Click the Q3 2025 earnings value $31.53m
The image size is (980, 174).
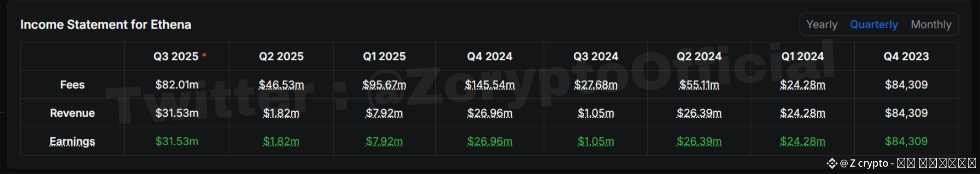tap(177, 141)
